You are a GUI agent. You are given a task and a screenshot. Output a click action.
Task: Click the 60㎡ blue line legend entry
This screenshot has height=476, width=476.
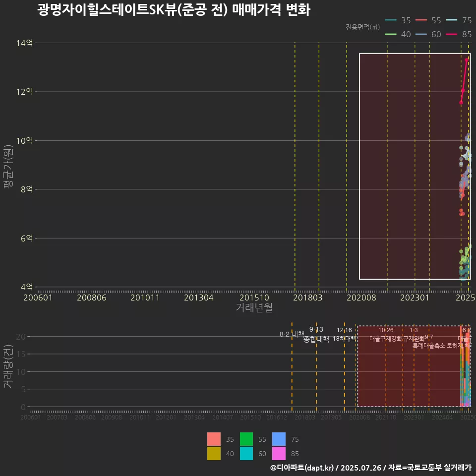point(428,34)
